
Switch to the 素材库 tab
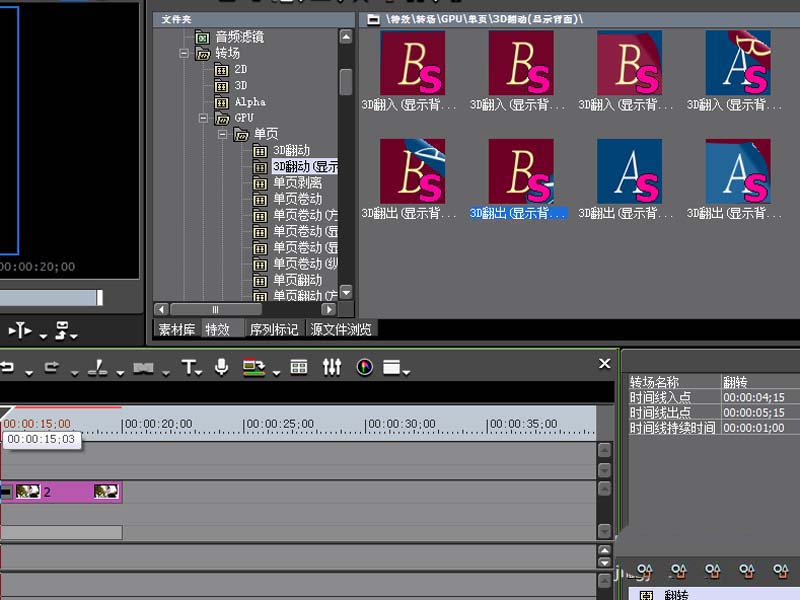177,329
